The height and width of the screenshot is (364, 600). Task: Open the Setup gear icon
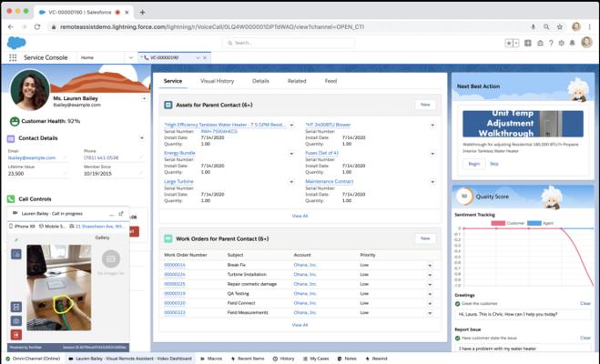pos(564,43)
